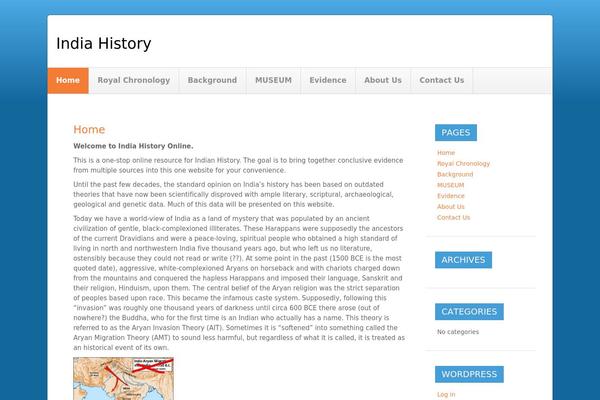Open MUSEUM link in Pages sidebar
600x400 pixels.
coord(451,185)
